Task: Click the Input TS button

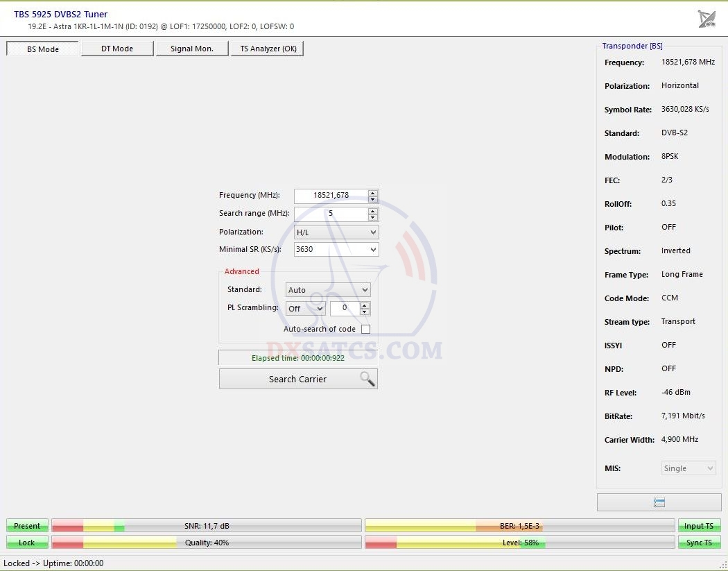Action: click(699, 526)
